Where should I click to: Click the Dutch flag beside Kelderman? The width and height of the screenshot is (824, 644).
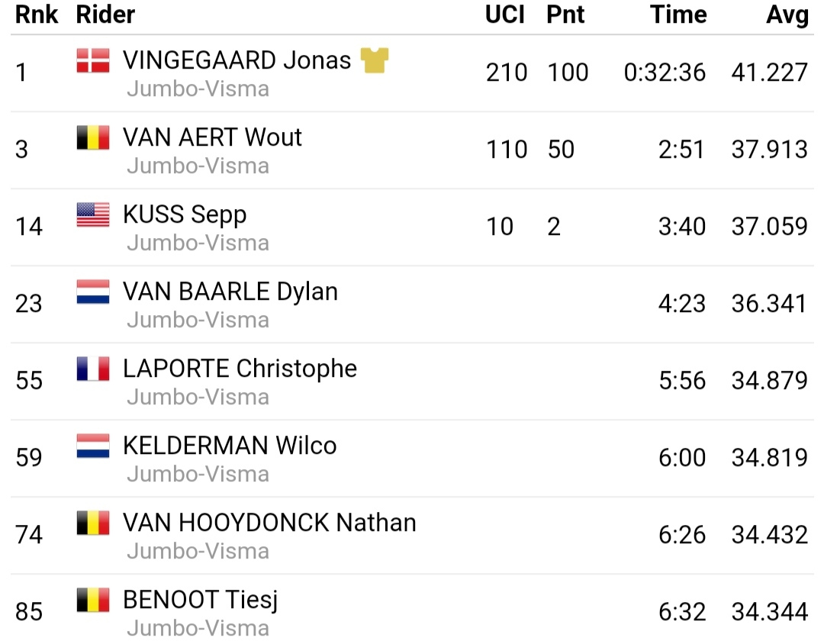click(93, 446)
